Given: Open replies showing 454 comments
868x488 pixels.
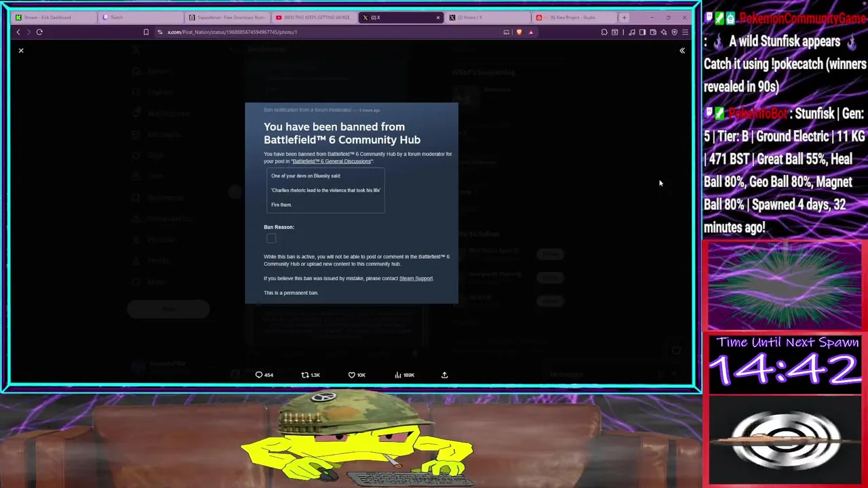Looking at the screenshot, I should point(264,375).
